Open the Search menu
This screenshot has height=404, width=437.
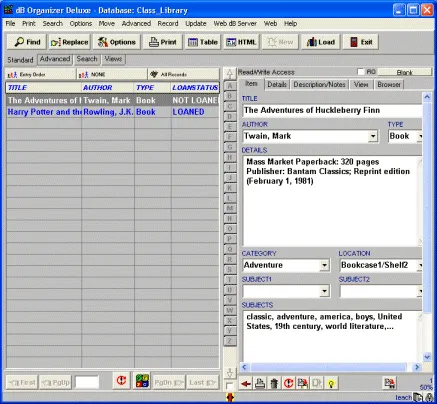coord(53,24)
